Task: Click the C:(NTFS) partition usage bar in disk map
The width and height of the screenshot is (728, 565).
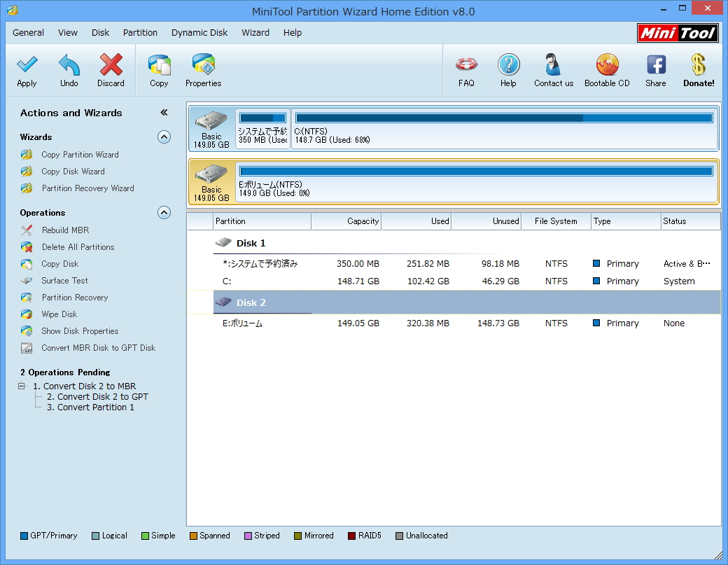Action: pos(504,118)
